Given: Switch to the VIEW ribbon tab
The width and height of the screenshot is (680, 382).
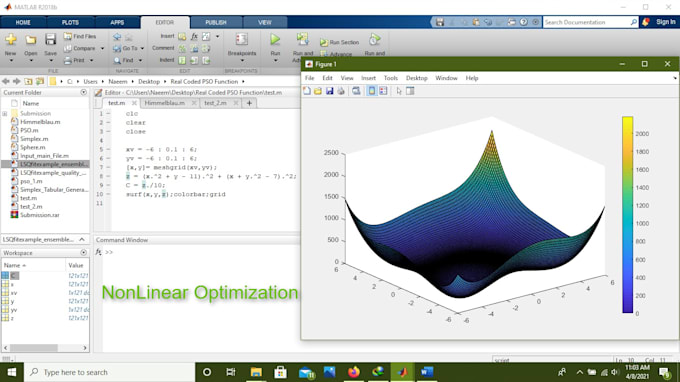Looking at the screenshot, I should [265, 23].
